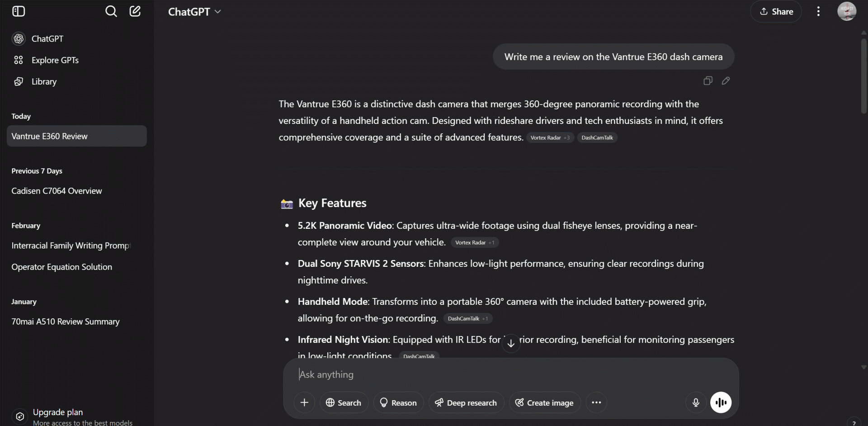Open the ChatGPT model selector dropdown
The image size is (868, 426).
pos(194,12)
